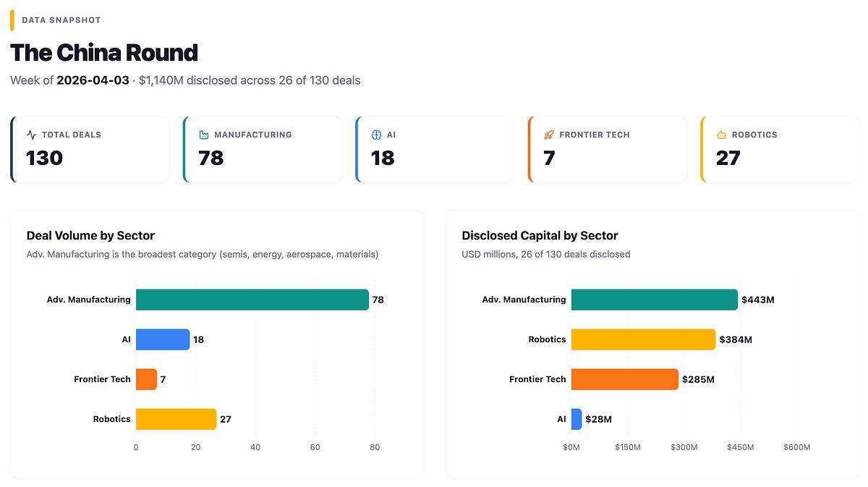
Task: Click the green Adv. Manufacturing bar showing 78
Action: click(x=252, y=300)
